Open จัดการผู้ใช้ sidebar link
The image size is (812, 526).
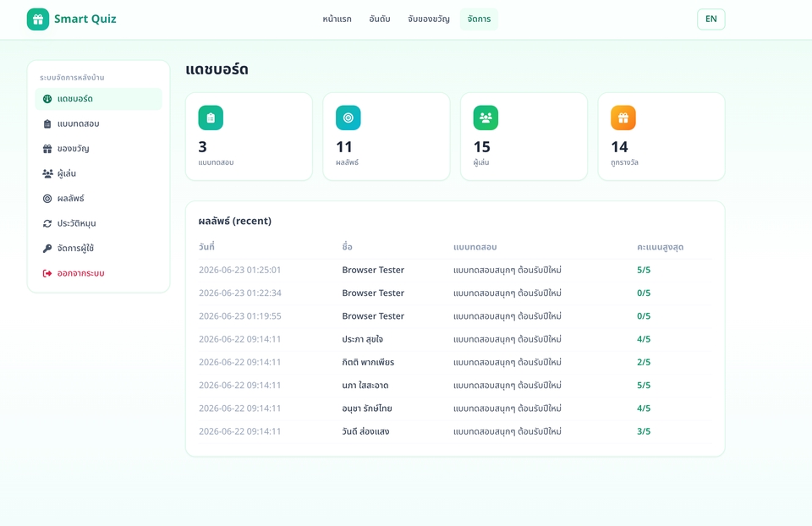click(98, 248)
